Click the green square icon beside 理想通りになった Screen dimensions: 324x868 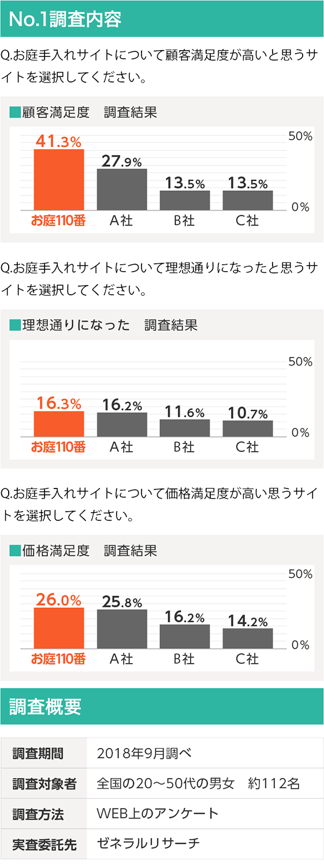click(16, 325)
